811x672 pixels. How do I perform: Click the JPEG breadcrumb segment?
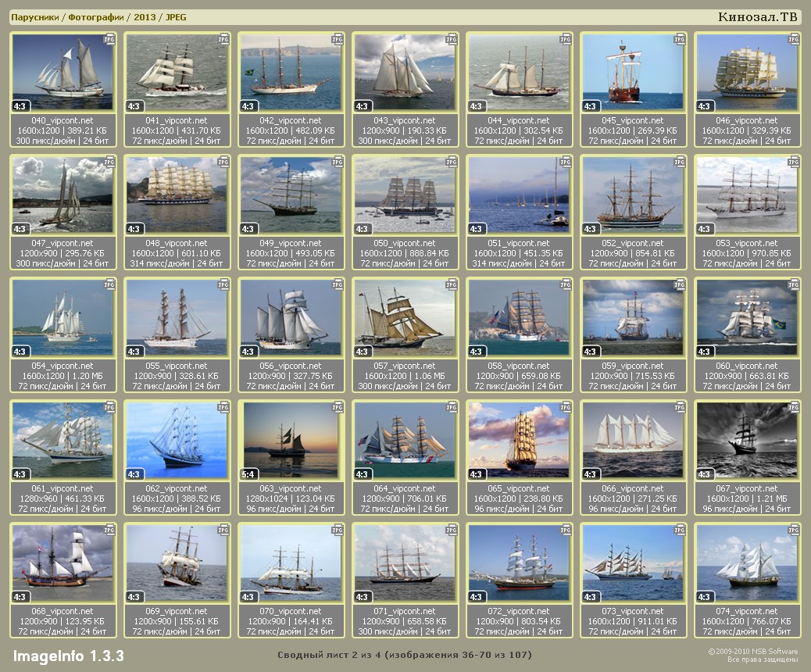[176, 17]
